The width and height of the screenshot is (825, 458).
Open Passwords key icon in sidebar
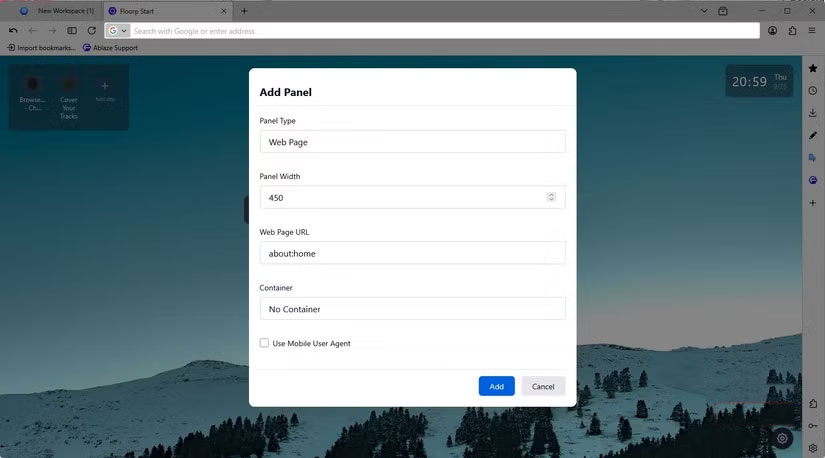(x=813, y=426)
